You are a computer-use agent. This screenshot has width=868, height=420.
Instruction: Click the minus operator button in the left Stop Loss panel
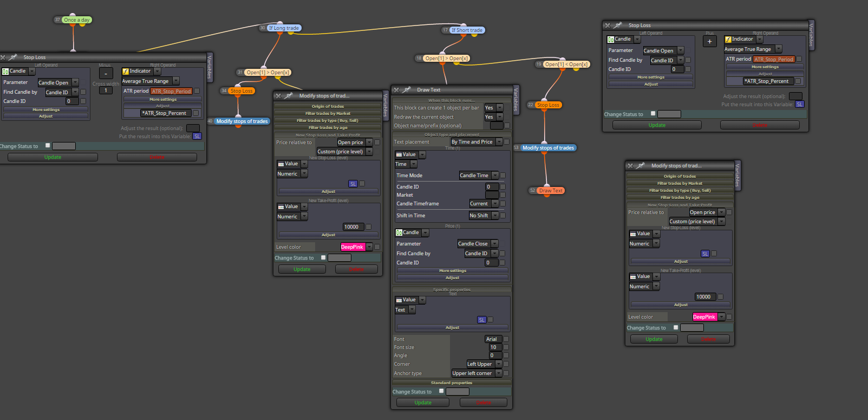click(106, 73)
